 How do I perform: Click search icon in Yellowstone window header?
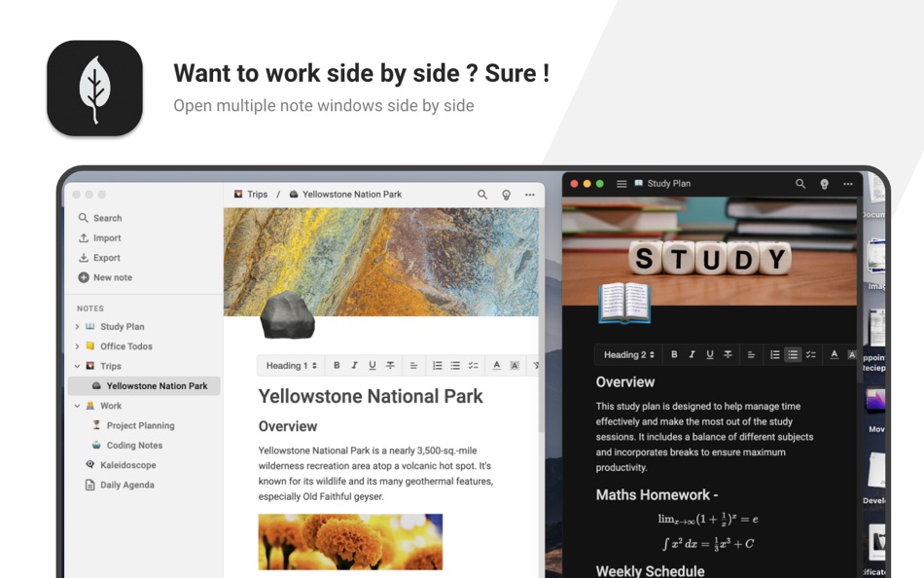click(482, 194)
